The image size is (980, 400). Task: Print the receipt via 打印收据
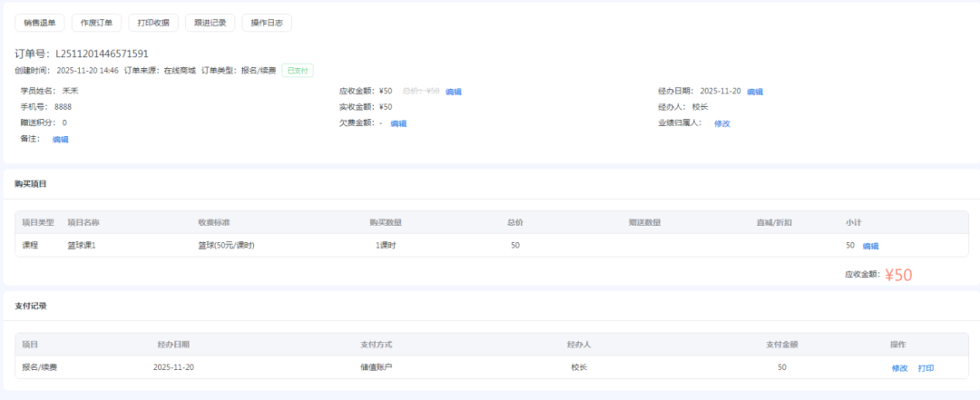point(152,23)
